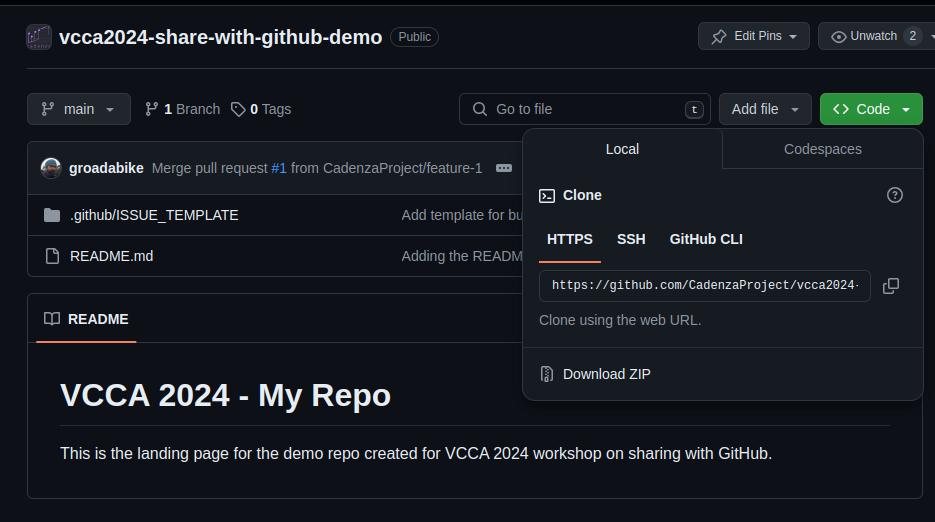This screenshot has height=522, width=935.
Task: Select the SSH clone tab
Action: tap(631, 239)
